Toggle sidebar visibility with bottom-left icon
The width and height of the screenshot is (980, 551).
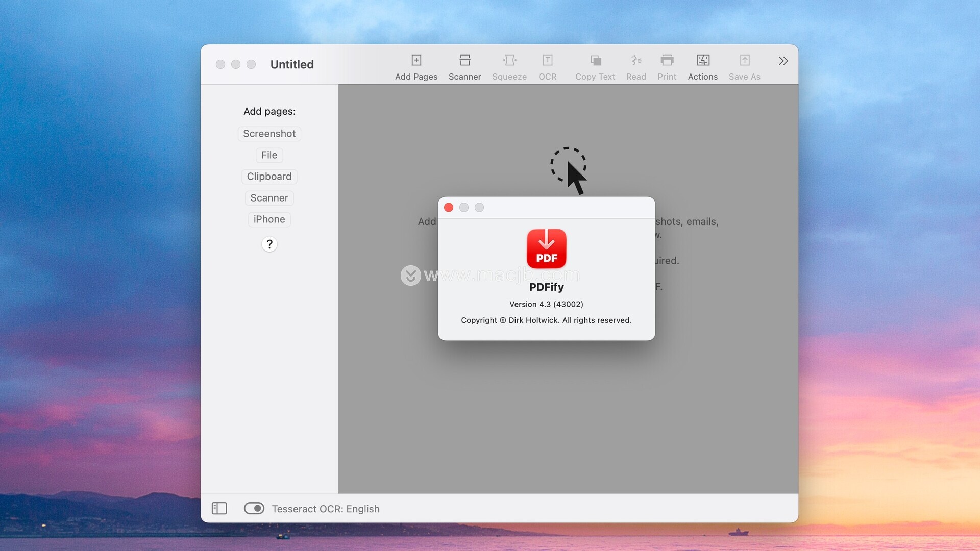[219, 508]
